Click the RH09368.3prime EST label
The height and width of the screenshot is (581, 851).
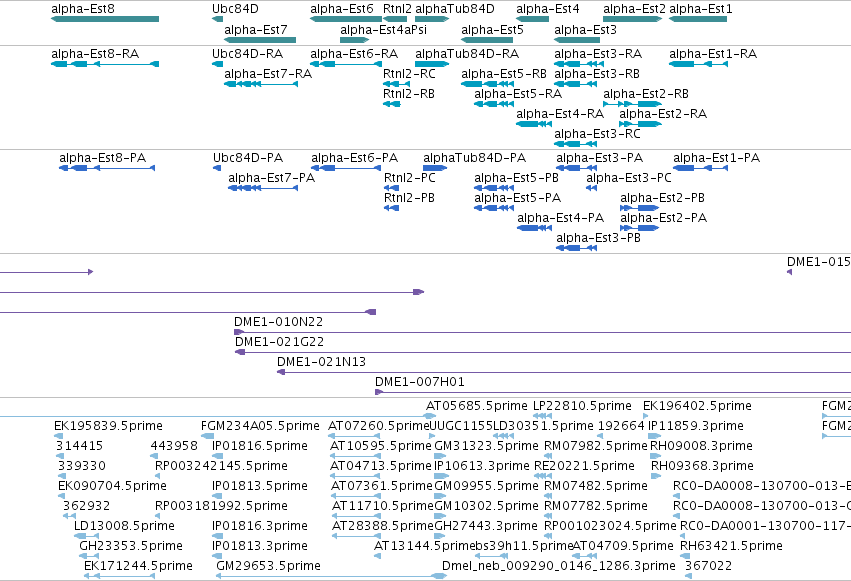tap(702, 466)
